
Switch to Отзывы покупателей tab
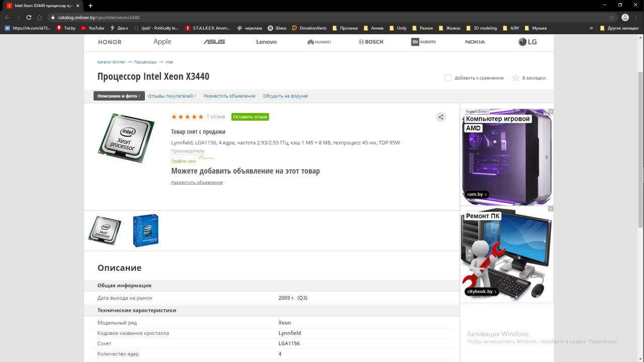[172, 96]
